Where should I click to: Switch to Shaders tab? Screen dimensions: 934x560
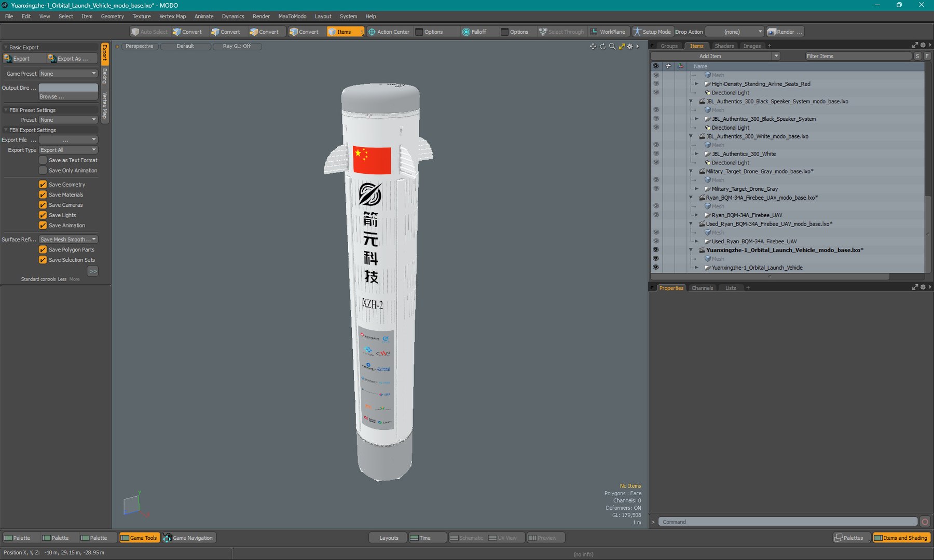point(724,46)
